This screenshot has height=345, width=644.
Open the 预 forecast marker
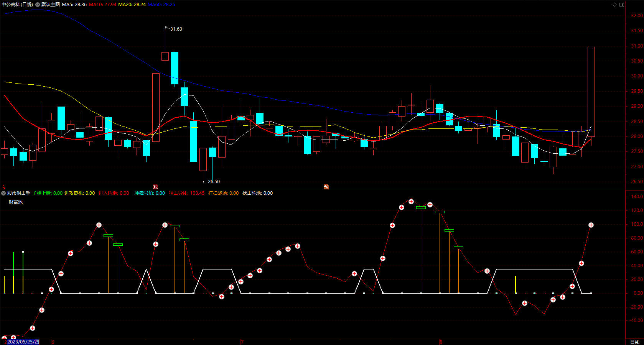pyautogui.click(x=326, y=187)
